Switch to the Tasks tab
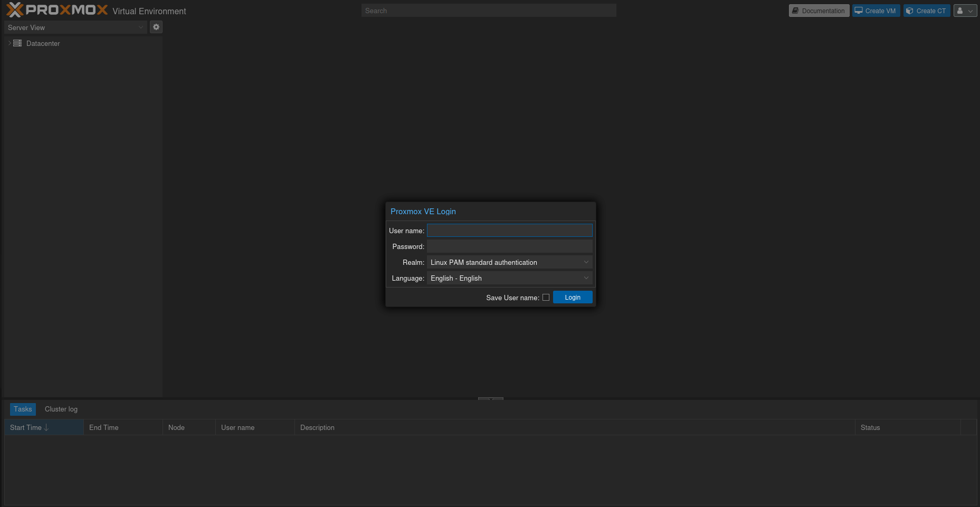Image resolution: width=980 pixels, height=507 pixels. (x=23, y=409)
